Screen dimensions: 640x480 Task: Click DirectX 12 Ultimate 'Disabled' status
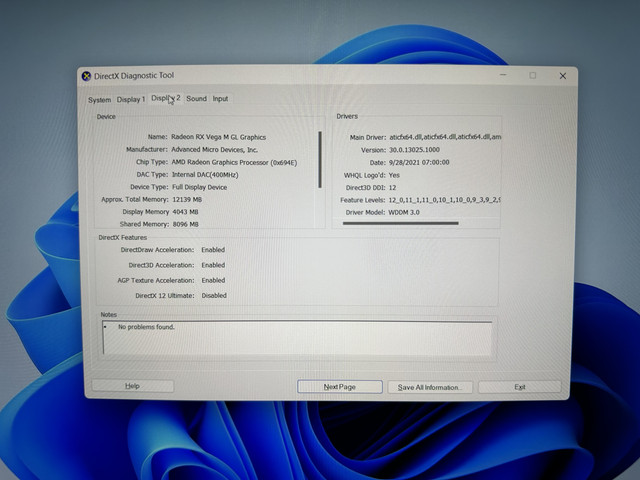(x=214, y=296)
